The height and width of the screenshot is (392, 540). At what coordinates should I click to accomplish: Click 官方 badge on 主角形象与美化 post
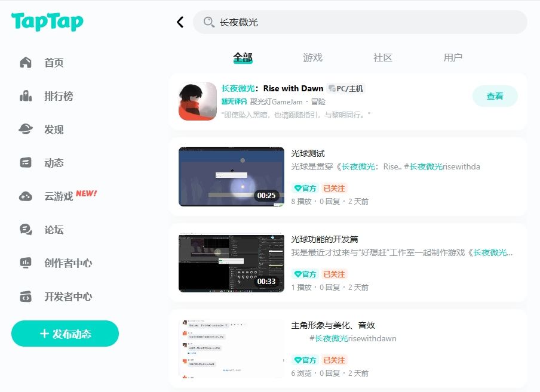[305, 360]
